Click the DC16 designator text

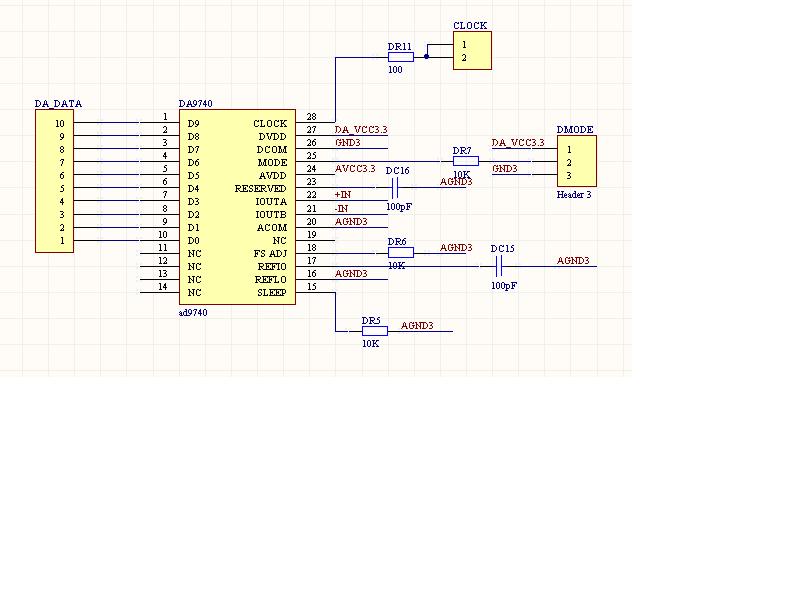pyautogui.click(x=397, y=170)
